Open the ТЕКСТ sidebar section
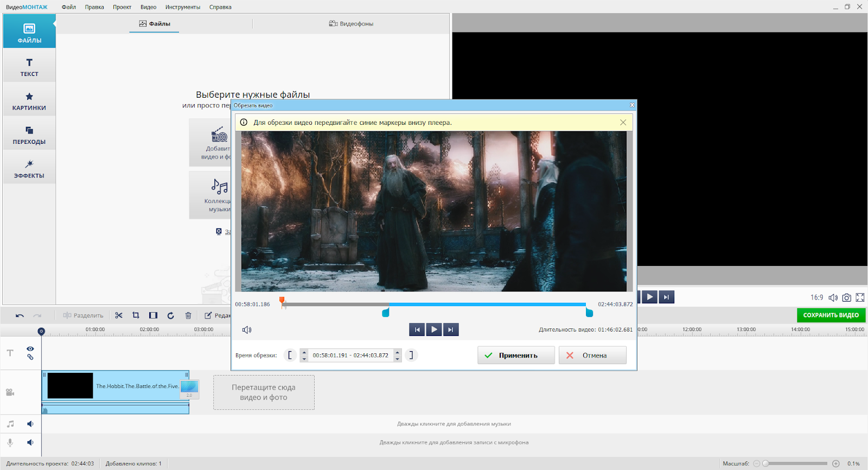This screenshot has width=868, height=470. pos(29,67)
